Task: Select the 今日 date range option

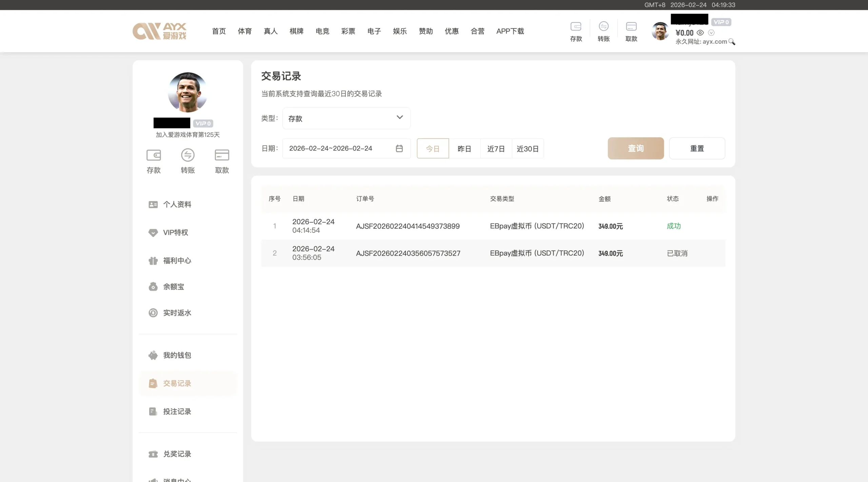Action: 433,148
